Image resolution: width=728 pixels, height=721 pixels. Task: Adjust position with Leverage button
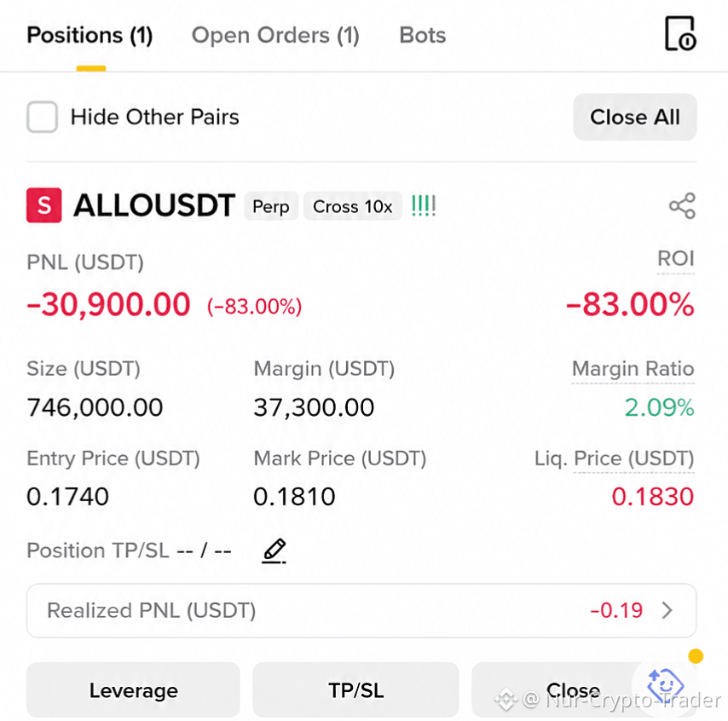point(133,690)
